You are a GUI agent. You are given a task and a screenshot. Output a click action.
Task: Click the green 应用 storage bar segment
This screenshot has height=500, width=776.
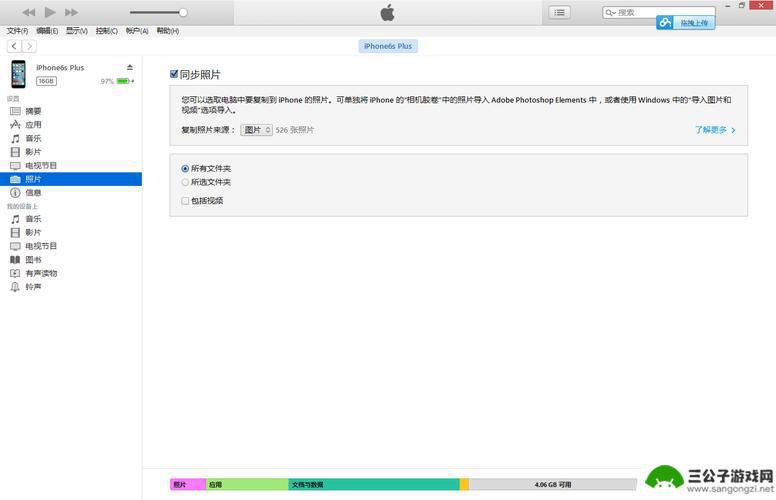point(247,485)
